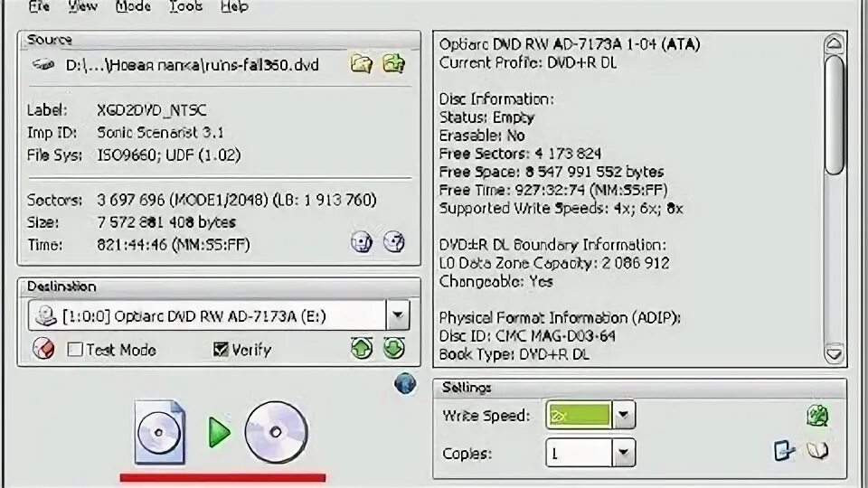This screenshot has height=488, width=868.
Task: Expand the Destination drive dropdown
Action: (398, 315)
